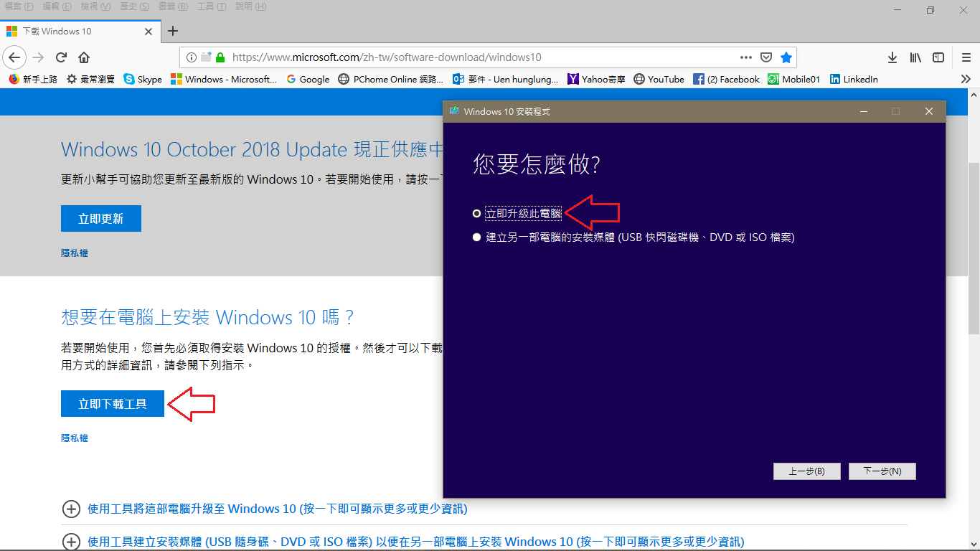
Task: Open the Downloads panel arrow
Action: point(892,57)
